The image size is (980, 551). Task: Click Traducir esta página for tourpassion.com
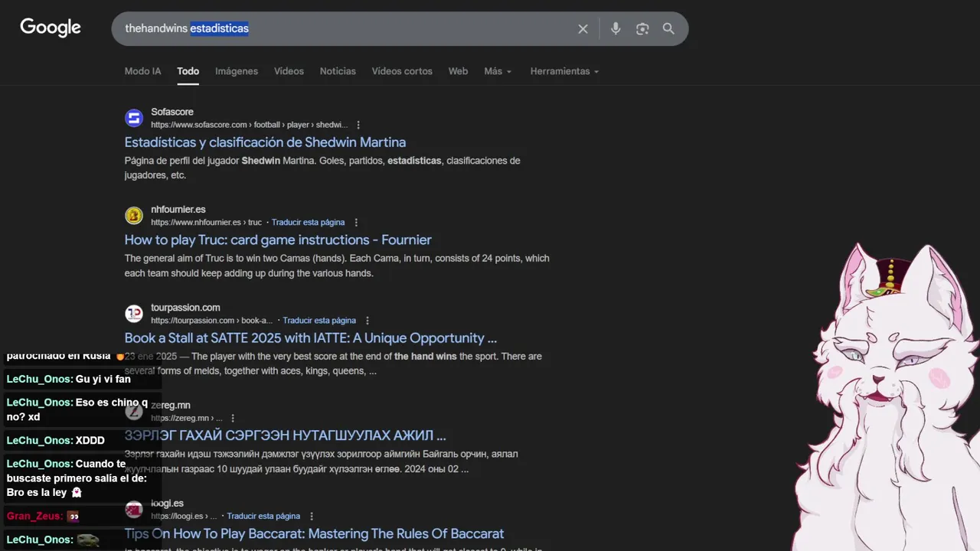(x=319, y=321)
